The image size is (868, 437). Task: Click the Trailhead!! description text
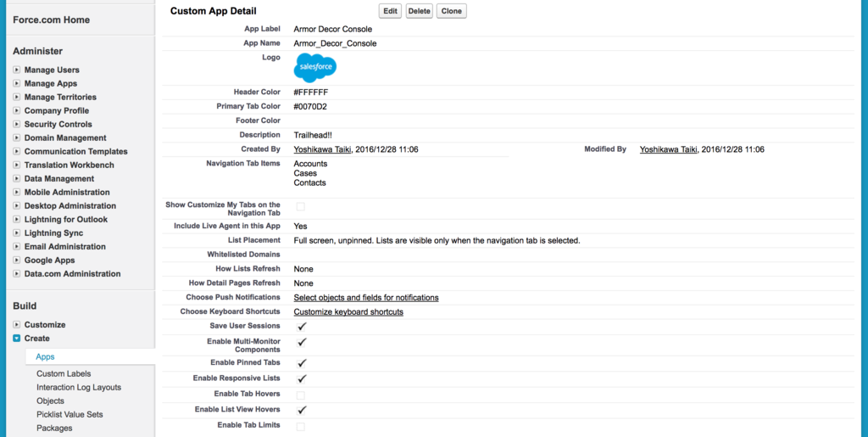[x=313, y=135]
